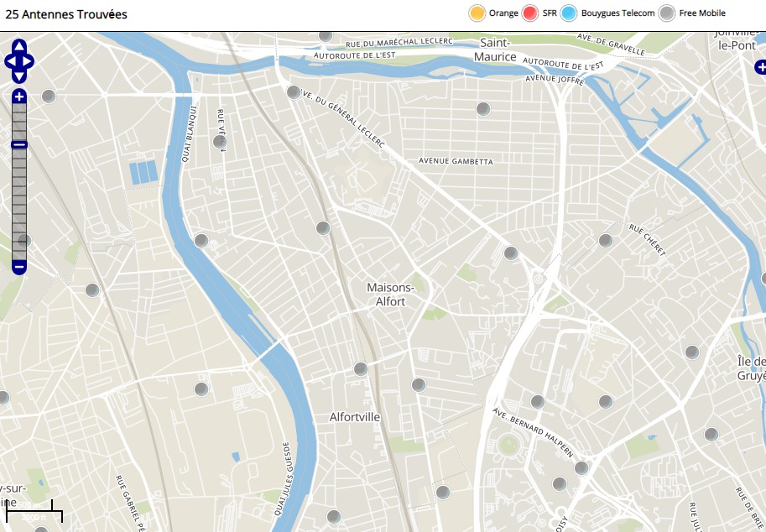
Task: Click antenna marker north of Avenue Gambetta
Action: point(483,108)
